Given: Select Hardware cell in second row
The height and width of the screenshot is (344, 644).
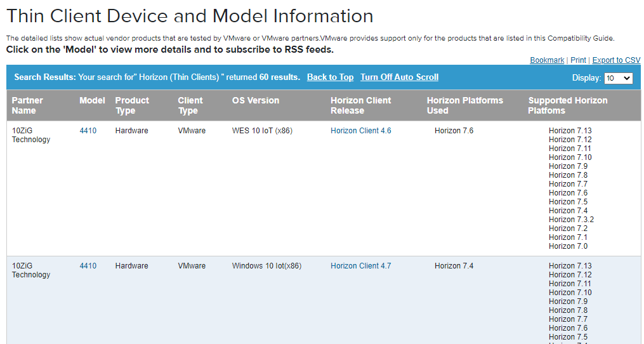Looking at the screenshot, I should (x=131, y=266).
